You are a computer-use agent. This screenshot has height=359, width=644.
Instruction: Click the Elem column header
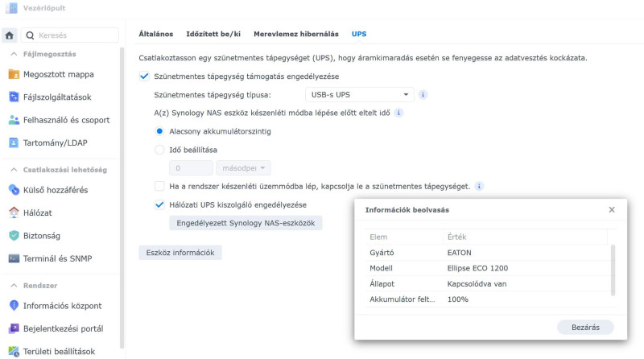coord(404,237)
